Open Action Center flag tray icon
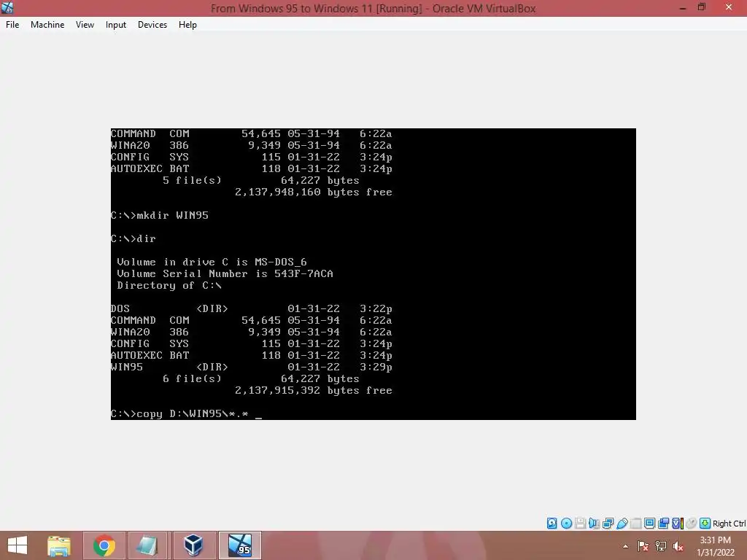747x560 pixels. point(643,546)
